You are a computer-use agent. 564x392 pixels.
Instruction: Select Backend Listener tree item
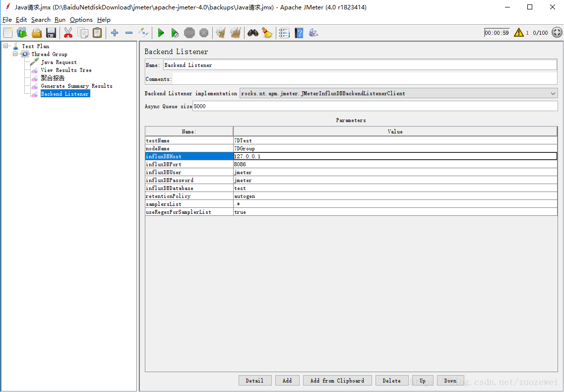(x=65, y=94)
